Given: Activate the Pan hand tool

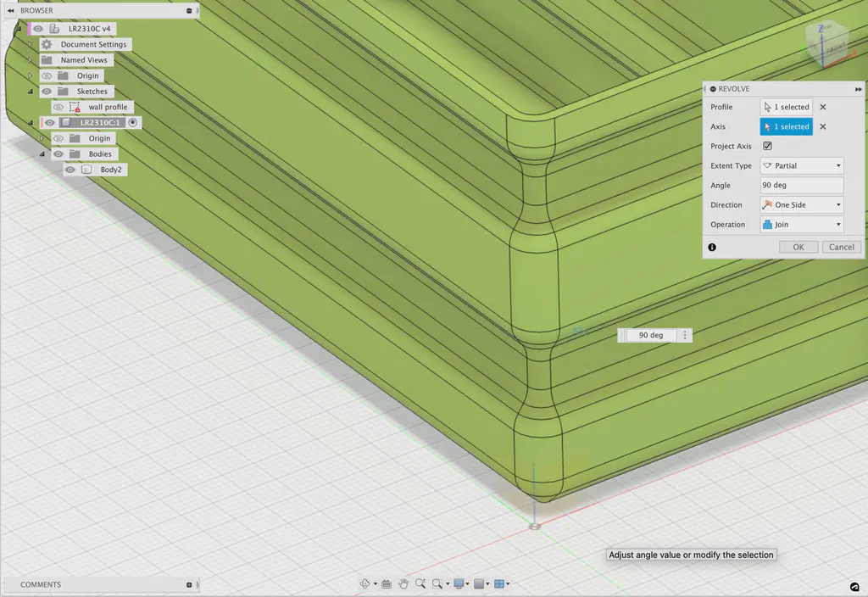Looking at the screenshot, I should [x=403, y=583].
